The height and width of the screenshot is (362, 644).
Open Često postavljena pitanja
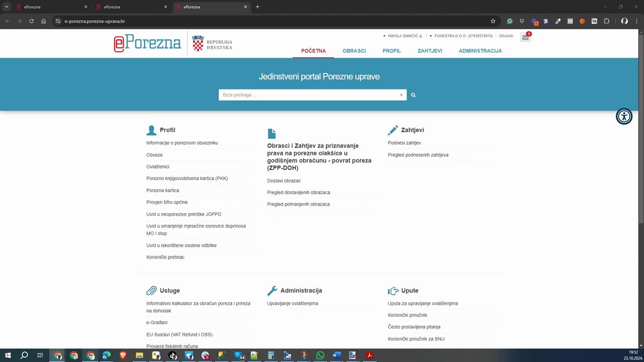pyautogui.click(x=414, y=327)
